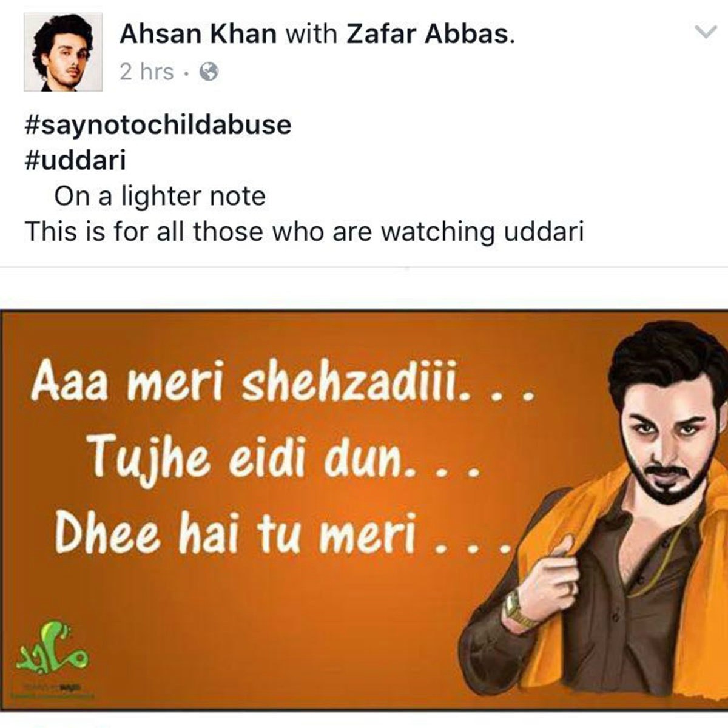Click the green Urdu logo in image
Screen dimensions: 728x728
tap(52, 648)
